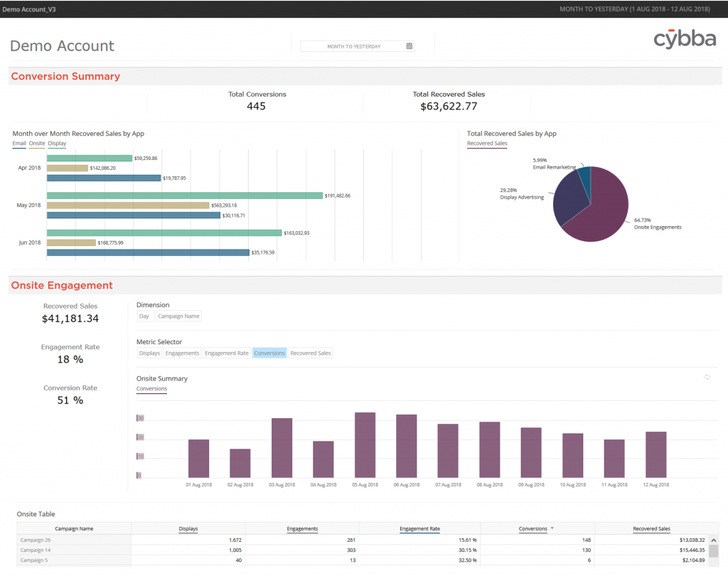
Task: Click the 10 Aug 2018 conversions bar
Action: coord(573,455)
